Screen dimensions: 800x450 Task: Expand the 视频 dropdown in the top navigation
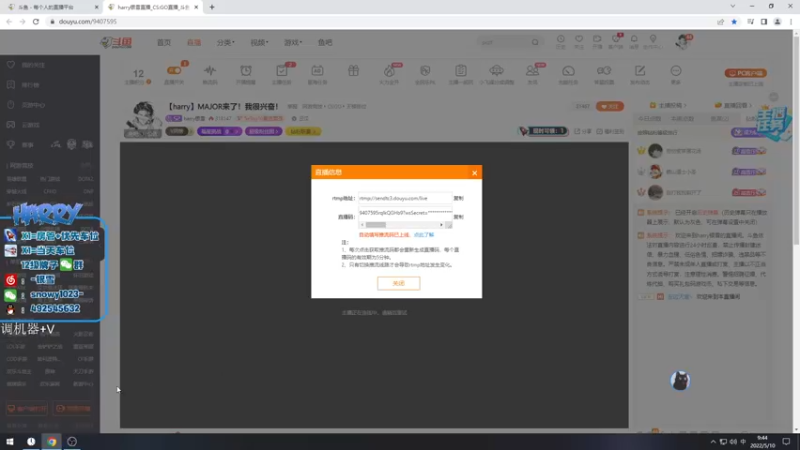[259, 42]
